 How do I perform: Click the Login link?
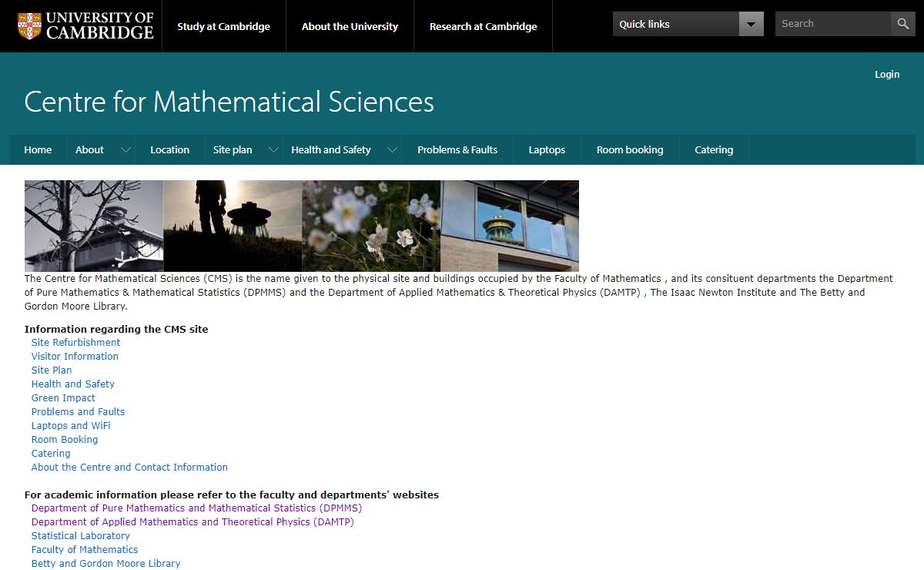point(887,75)
